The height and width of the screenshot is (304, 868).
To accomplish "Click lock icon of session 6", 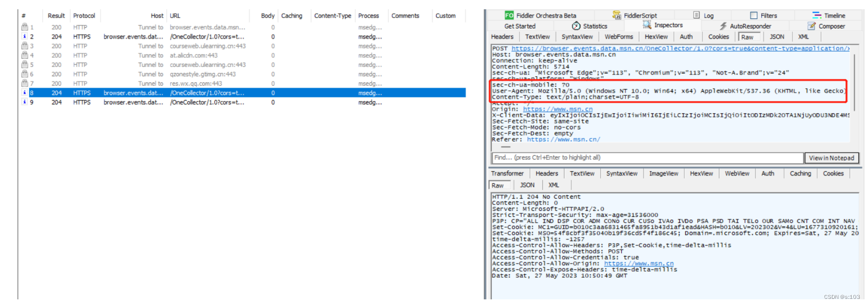I will click(x=24, y=74).
